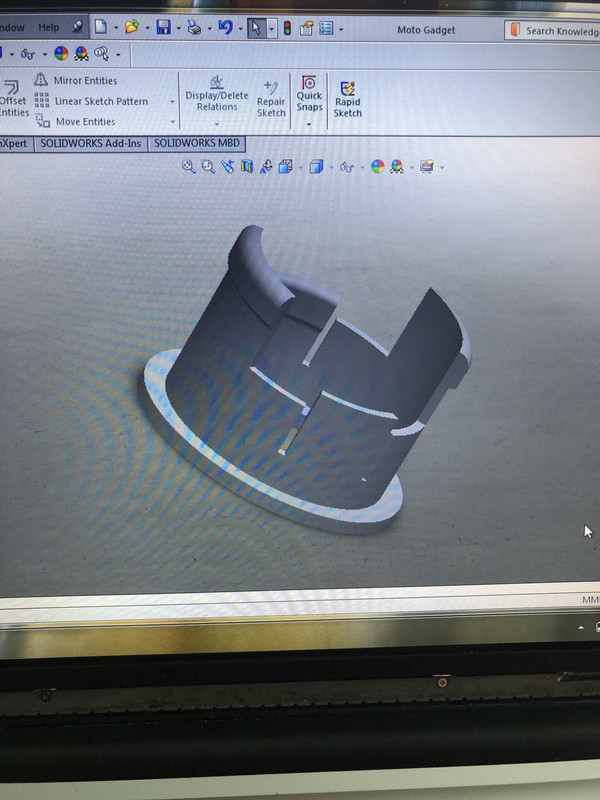Expand the Linear Sketch Pattern dropdown arrow
This screenshot has width=600, height=800.
pyautogui.click(x=172, y=102)
